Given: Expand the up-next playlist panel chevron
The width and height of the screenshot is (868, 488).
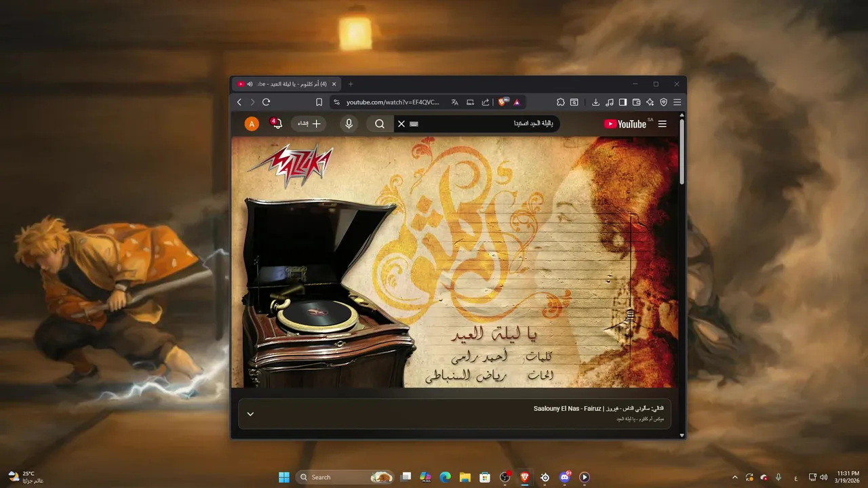Looking at the screenshot, I should point(250,414).
